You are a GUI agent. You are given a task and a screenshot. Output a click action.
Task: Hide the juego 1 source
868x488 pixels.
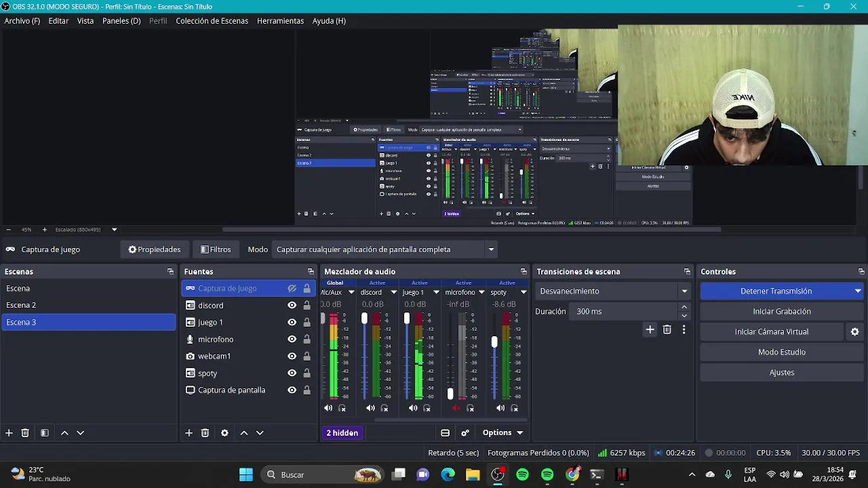pos(292,322)
